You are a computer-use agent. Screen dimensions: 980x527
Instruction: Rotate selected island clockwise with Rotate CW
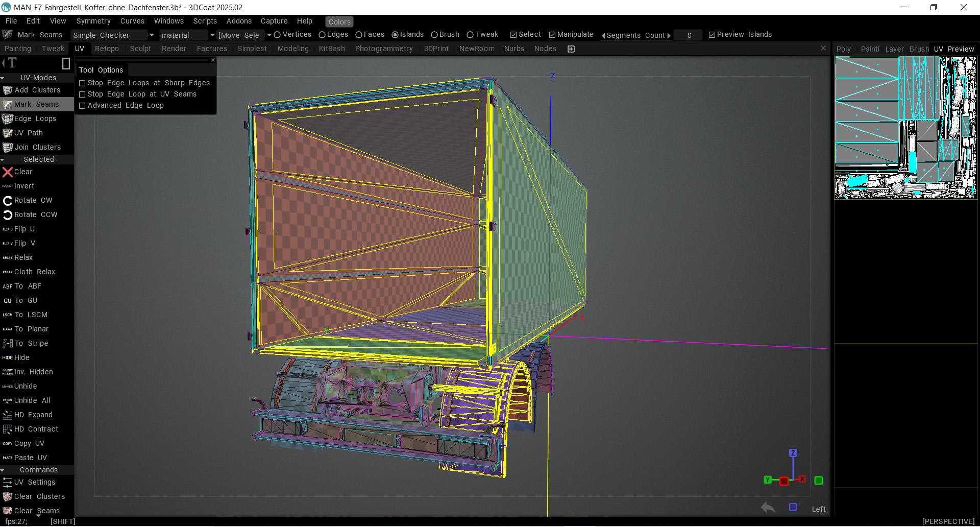click(x=8, y=201)
